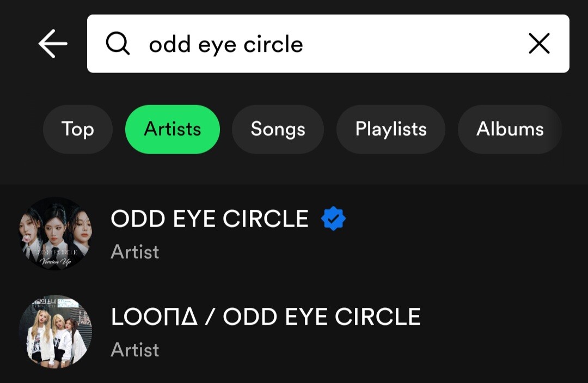
Task: Open LOONA / ODD EYE CIRCLE artist name
Action: click(266, 317)
